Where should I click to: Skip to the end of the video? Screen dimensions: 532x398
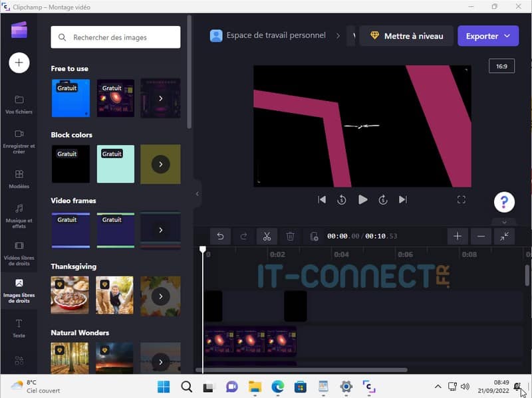click(x=402, y=199)
